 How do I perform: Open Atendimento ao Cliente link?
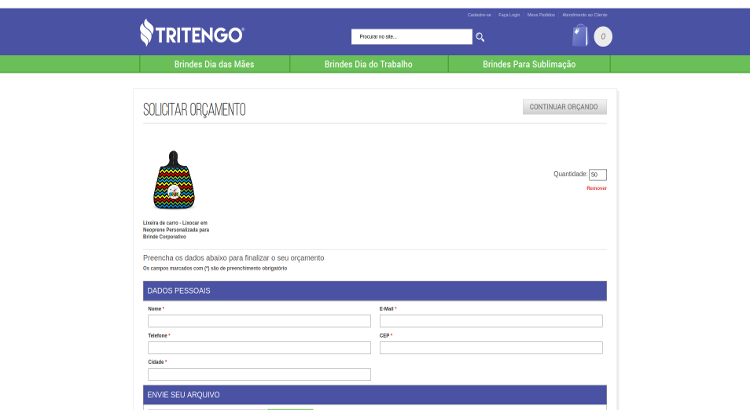585,15
